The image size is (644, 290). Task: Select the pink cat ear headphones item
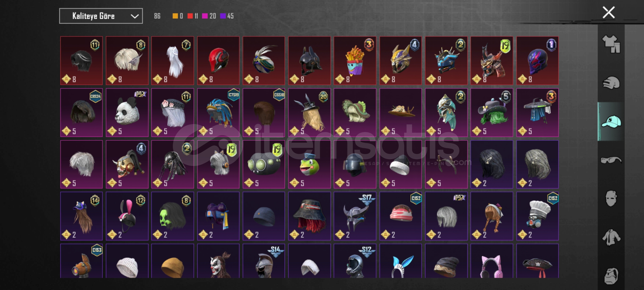coord(492,261)
